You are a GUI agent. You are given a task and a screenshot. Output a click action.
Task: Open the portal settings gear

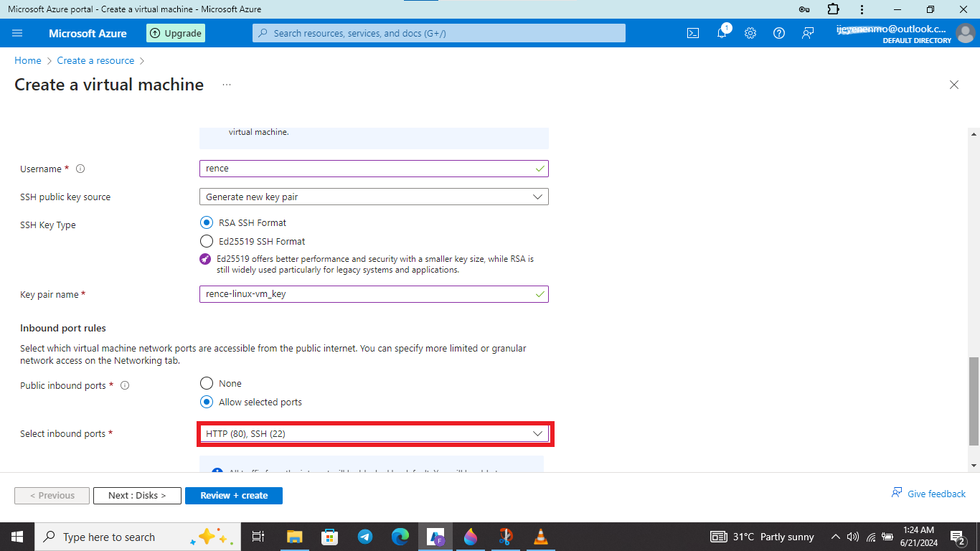click(750, 33)
